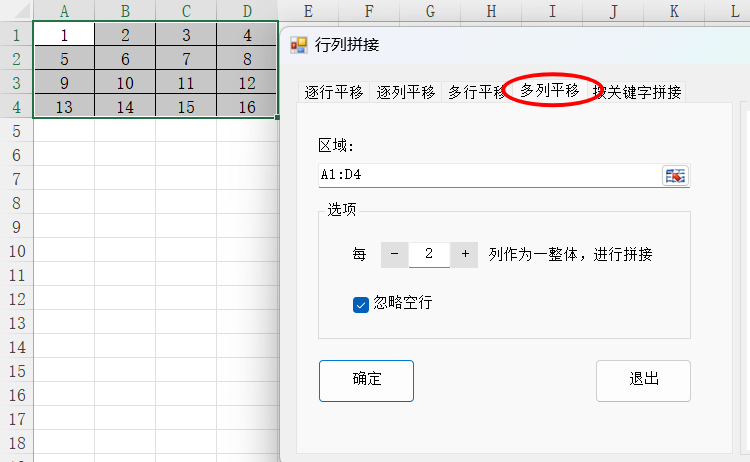Image resolution: width=750 pixels, height=462 pixels.
Task: Decrease column count with minus button
Action: point(395,254)
